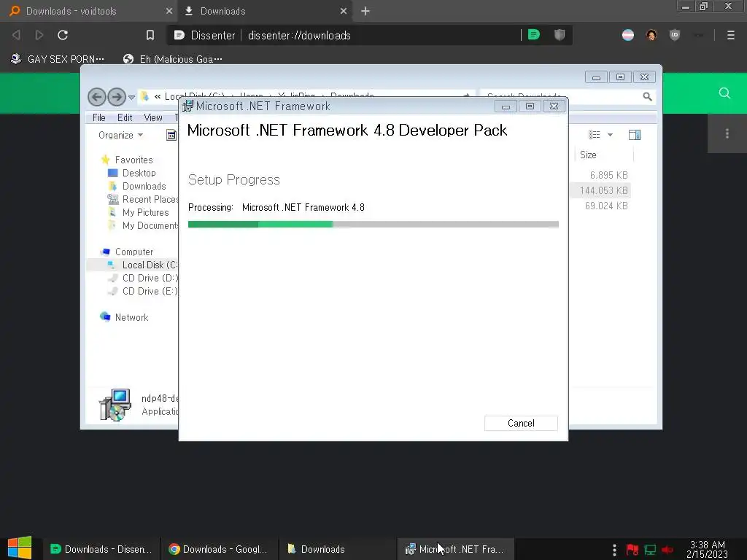Click the volume tray icon
The width and height of the screenshot is (747, 560).
tap(667, 550)
